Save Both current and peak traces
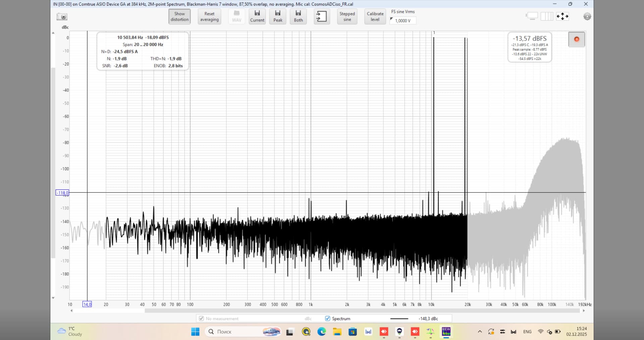The height and width of the screenshot is (340, 644). pos(298,16)
